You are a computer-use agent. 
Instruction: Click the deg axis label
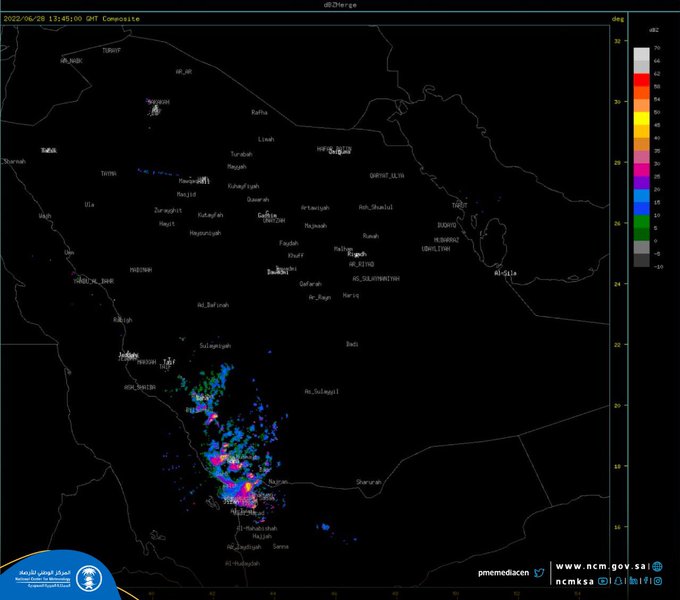tap(618, 19)
